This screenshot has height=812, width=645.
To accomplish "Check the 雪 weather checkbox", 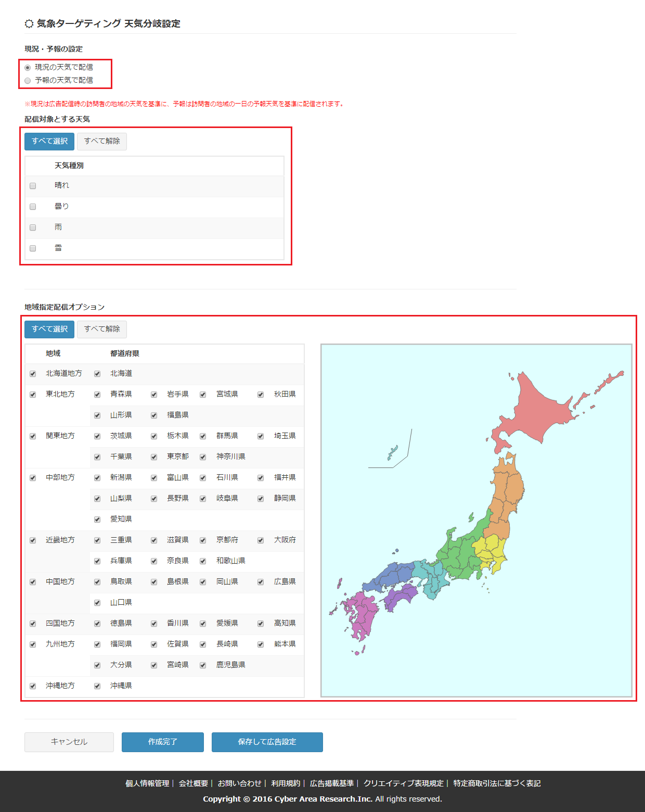I will coord(33,248).
